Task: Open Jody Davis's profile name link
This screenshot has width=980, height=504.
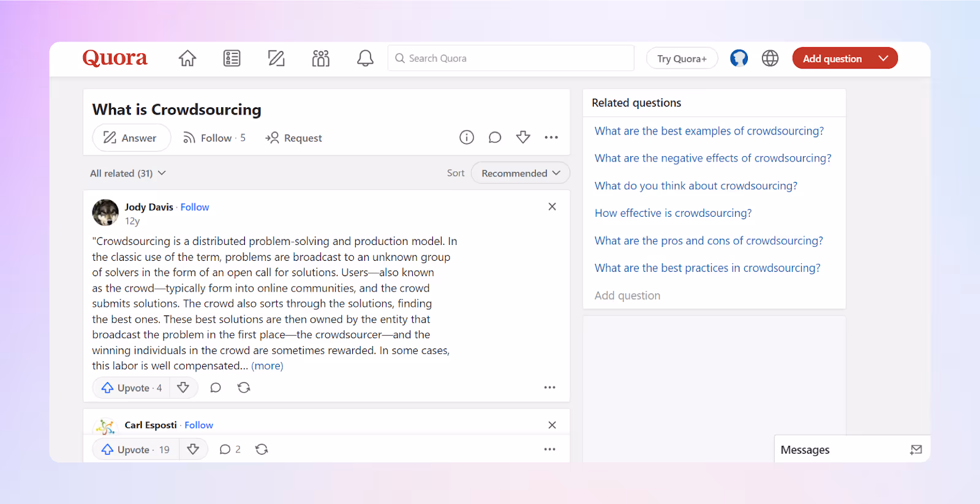Action: (149, 207)
